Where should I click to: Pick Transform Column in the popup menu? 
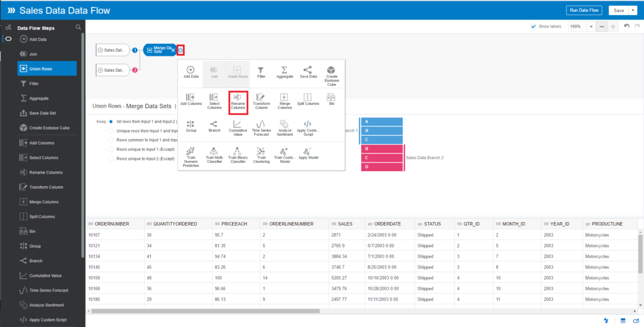(x=261, y=102)
